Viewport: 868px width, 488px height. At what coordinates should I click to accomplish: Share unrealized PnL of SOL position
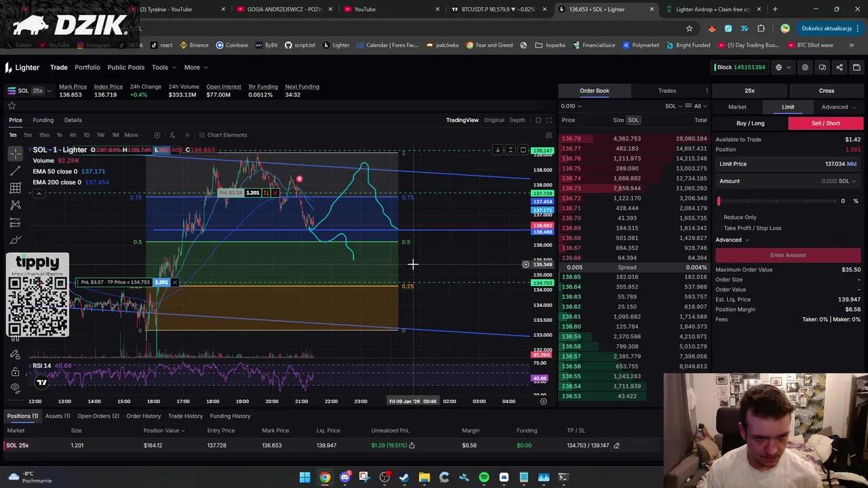pos(412,445)
